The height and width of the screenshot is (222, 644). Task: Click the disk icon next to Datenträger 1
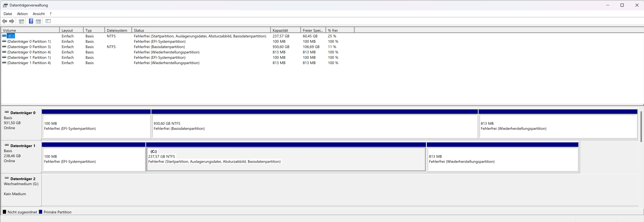(7, 145)
